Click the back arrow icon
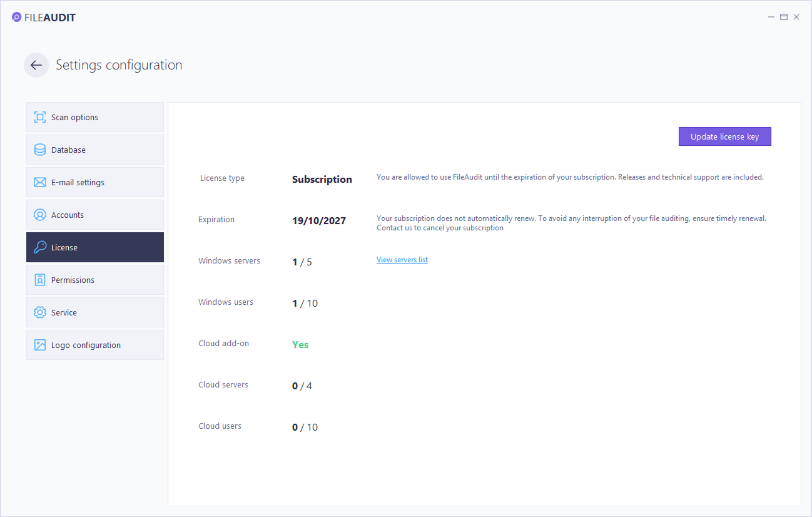This screenshot has width=812, height=517. coord(36,65)
